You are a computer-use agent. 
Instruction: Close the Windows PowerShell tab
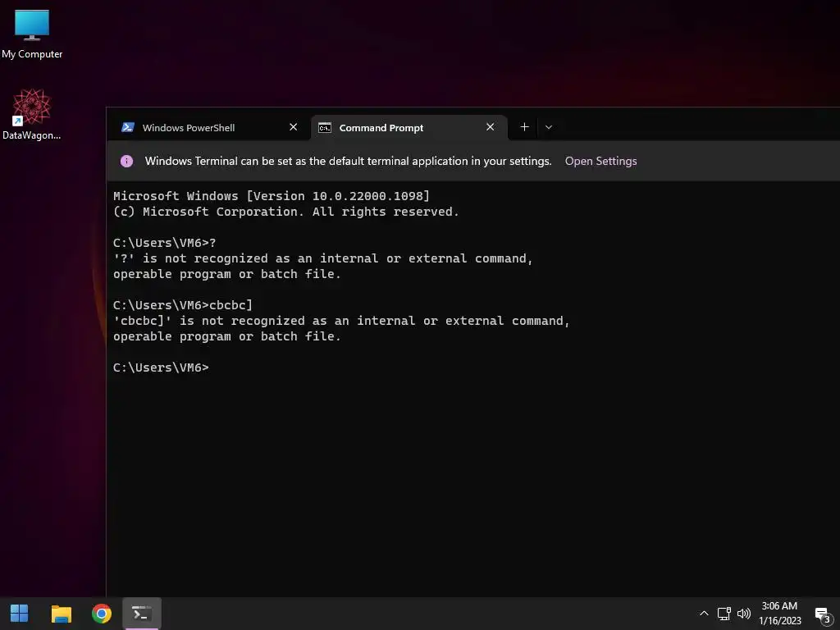click(293, 127)
